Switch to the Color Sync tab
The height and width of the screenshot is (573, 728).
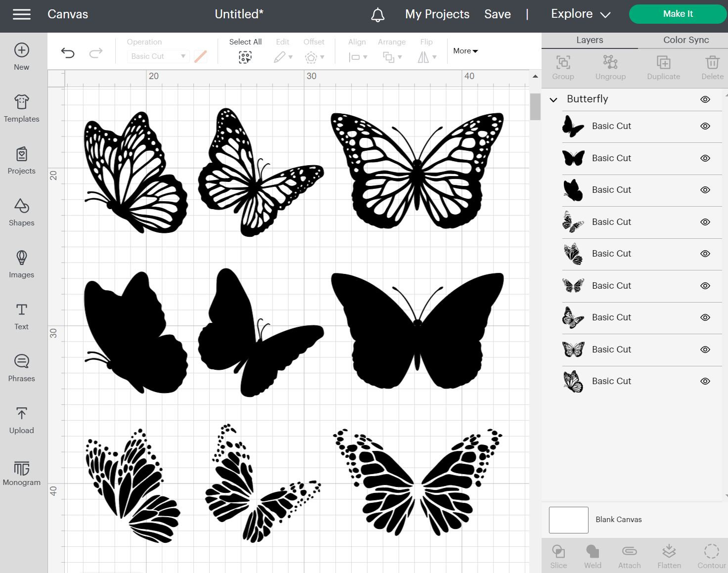pyautogui.click(x=685, y=40)
